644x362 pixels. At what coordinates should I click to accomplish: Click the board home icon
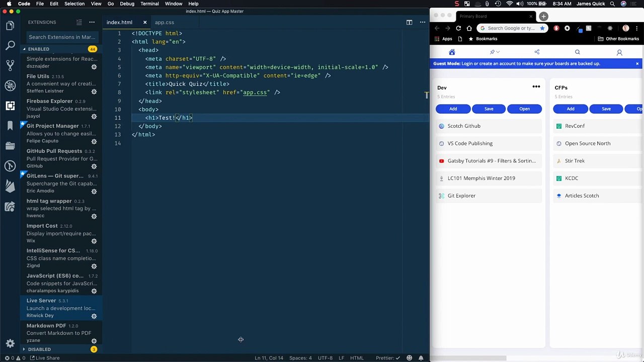click(452, 52)
